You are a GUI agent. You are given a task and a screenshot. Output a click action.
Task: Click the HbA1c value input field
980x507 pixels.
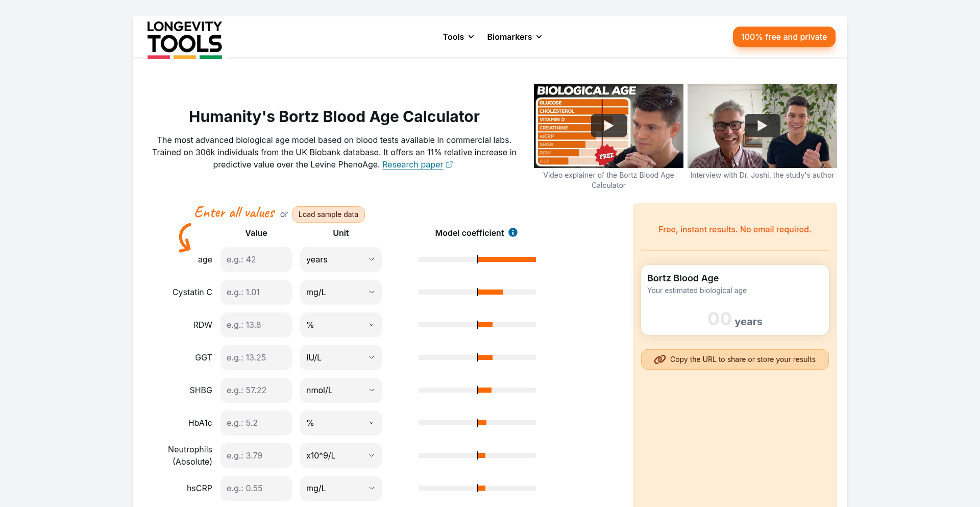pyautogui.click(x=256, y=423)
